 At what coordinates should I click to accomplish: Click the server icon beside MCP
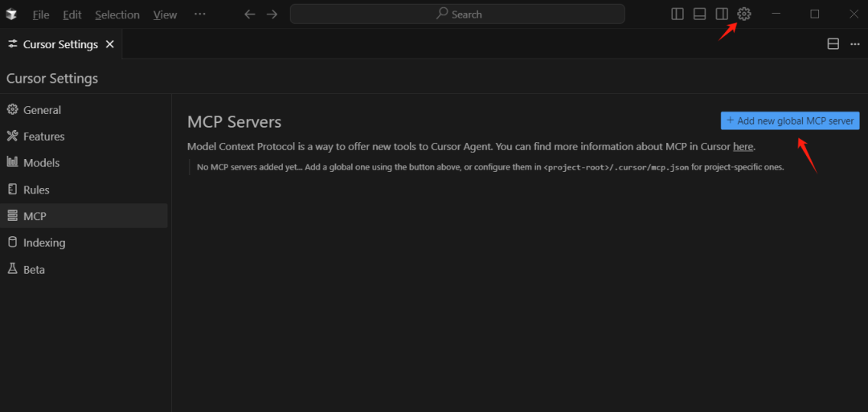12,216
